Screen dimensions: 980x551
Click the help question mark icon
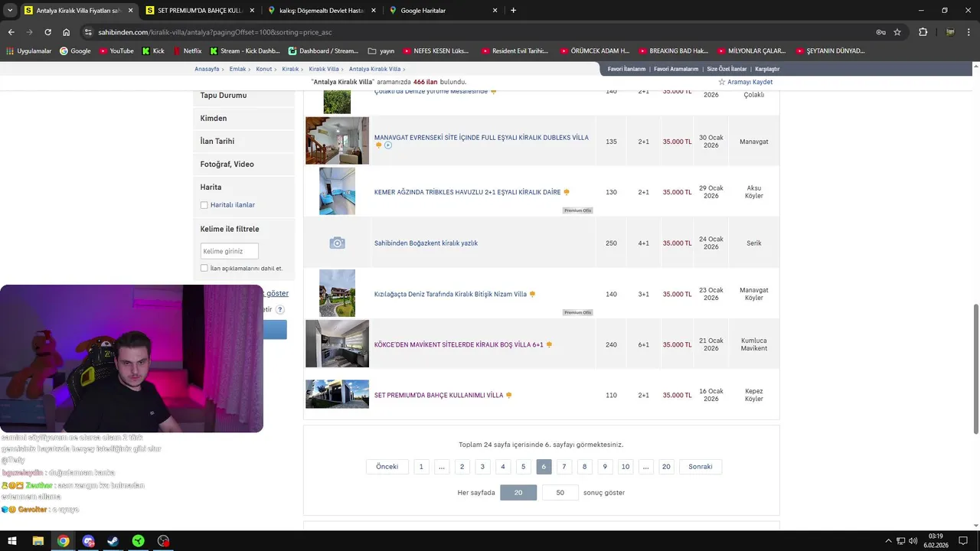pyautogui.click(x=280, y=310)
